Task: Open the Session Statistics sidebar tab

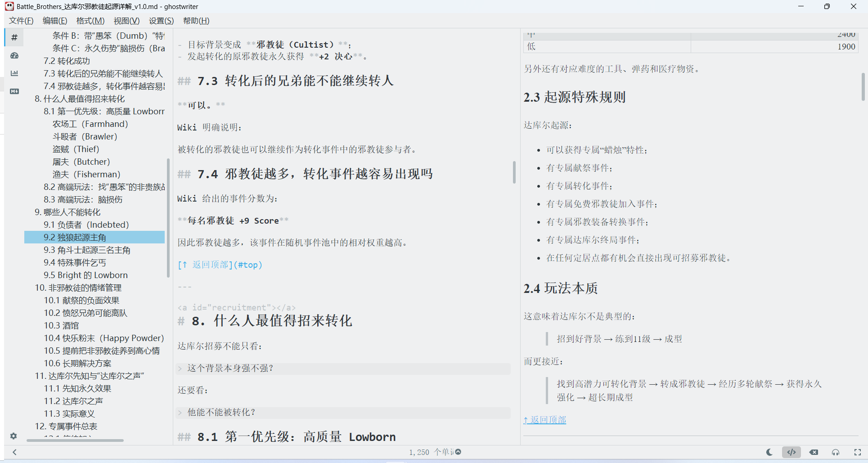Action: (14, 55)
